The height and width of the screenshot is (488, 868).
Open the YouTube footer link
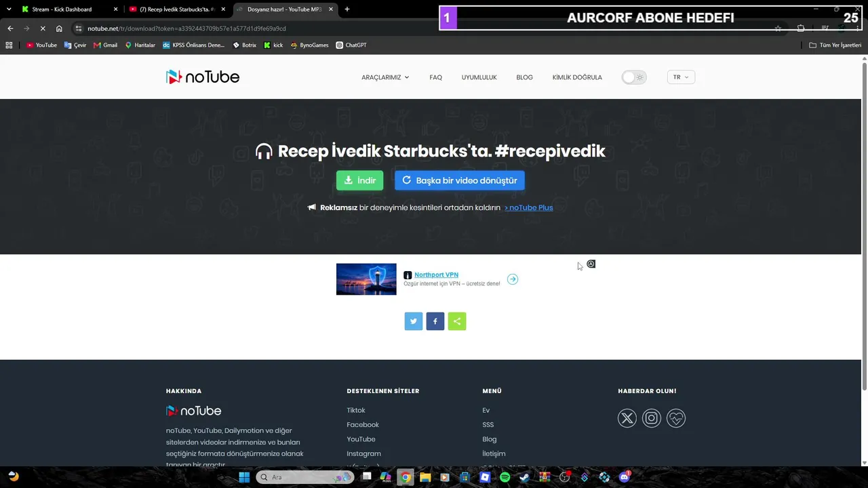[361, 439]
